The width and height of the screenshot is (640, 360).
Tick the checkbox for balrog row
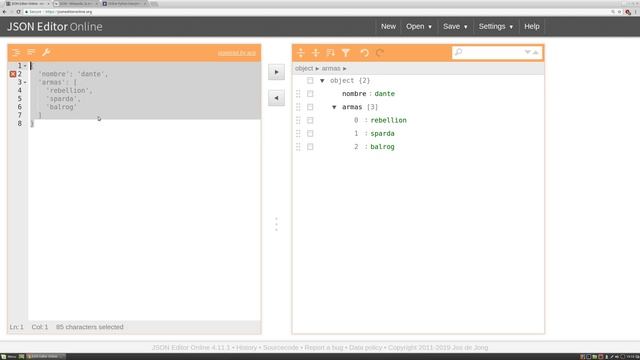(x=310, y=147)
